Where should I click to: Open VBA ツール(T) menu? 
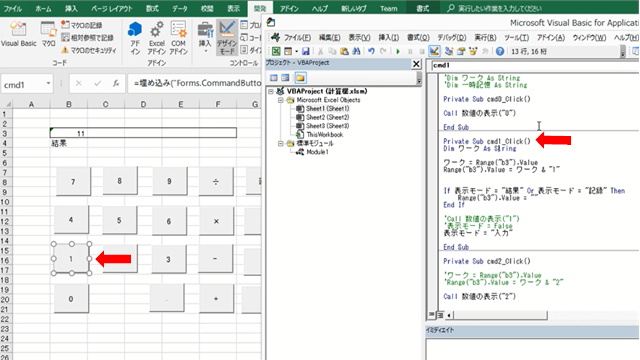pyautogui.click(x=516, y=38)
